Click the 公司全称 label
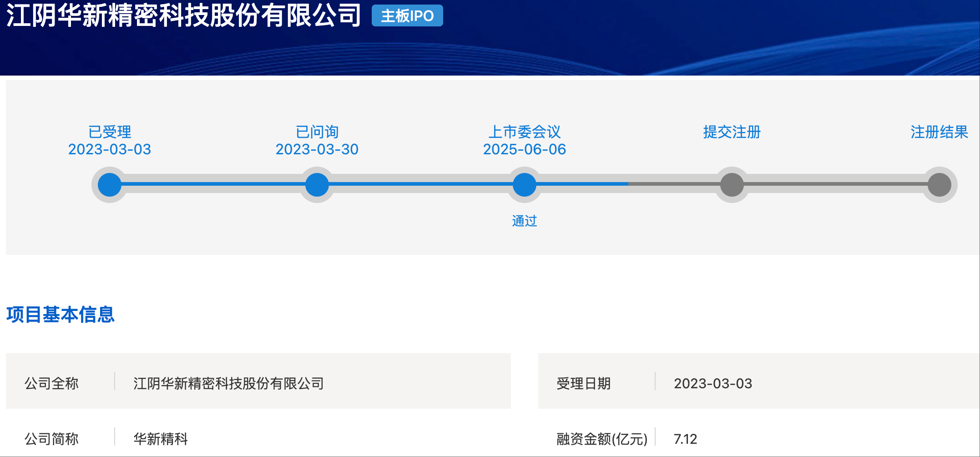 tap(51, 383)
